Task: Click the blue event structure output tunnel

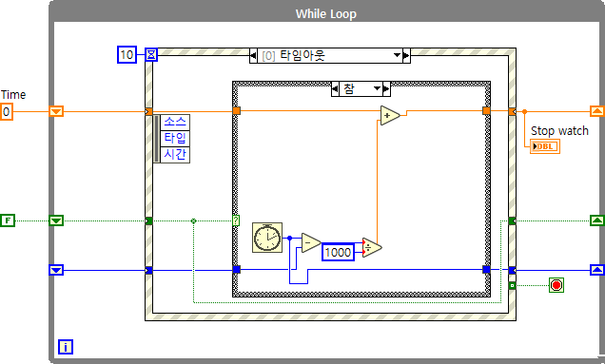Action: 513,270
